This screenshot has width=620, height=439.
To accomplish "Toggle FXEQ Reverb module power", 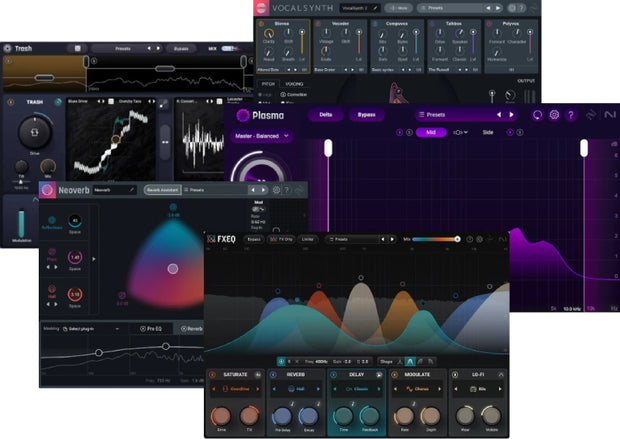I will coord(273,374).
